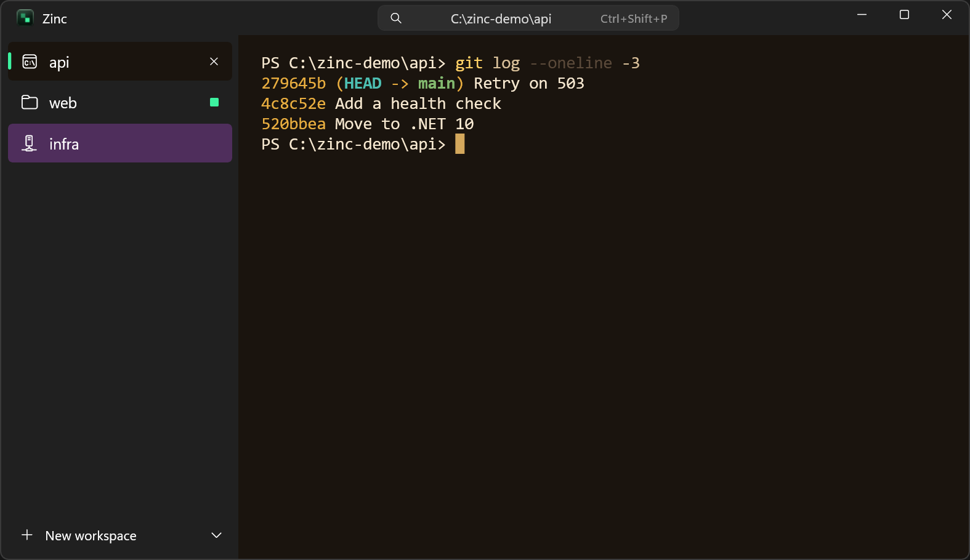Click commit hash 4c8c52e
This screenshot has width=970, height=560.
pyautogui.click(x=294, y=103)
